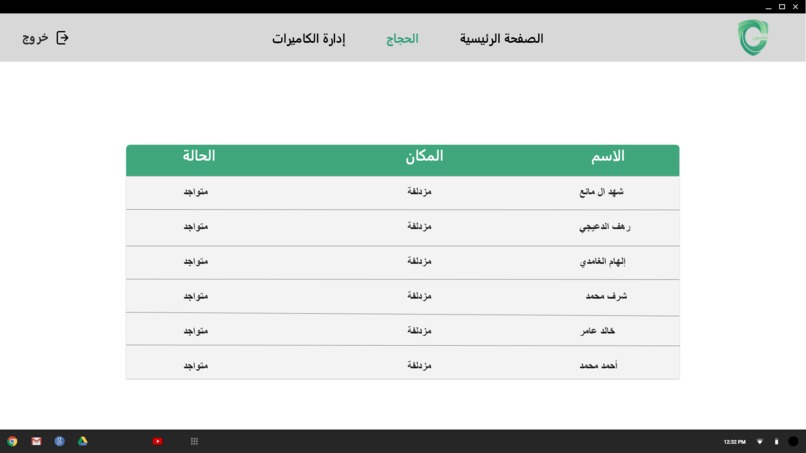This screenshot has width=806, height=453.
Task: Click the battery status icon
Action: (776, 442)
